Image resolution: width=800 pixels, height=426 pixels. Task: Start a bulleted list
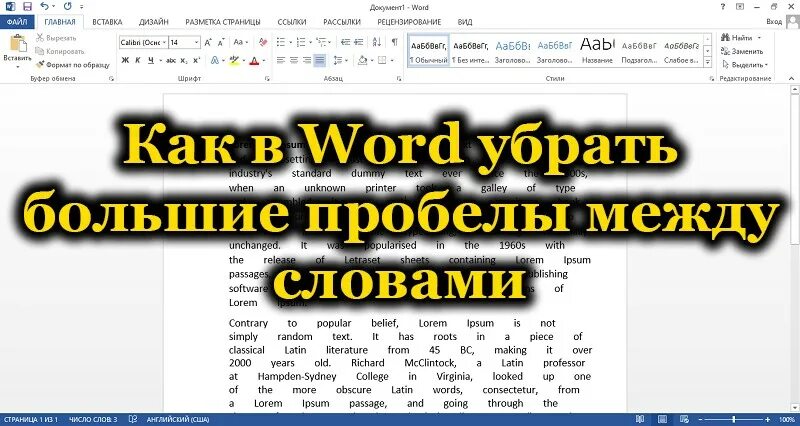tap(281, 42)
